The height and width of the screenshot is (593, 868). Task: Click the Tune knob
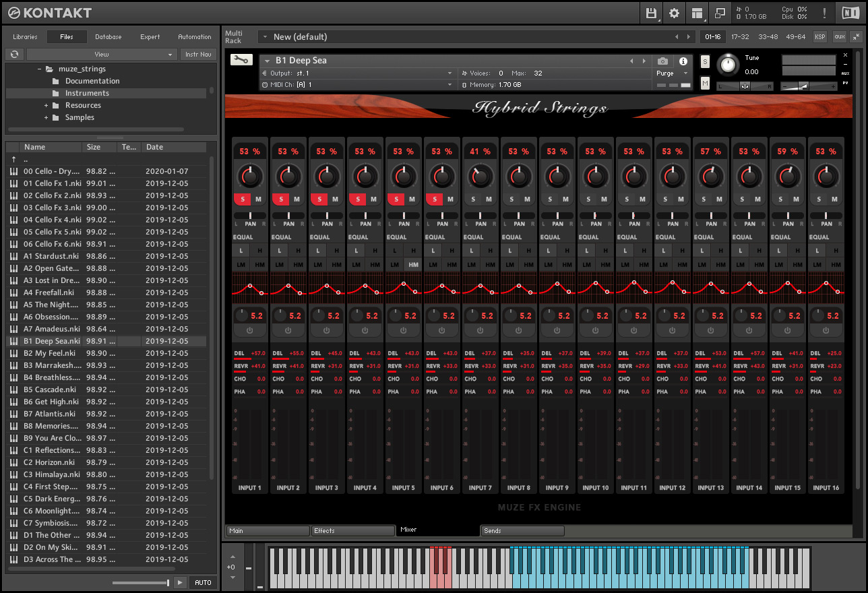727,65
